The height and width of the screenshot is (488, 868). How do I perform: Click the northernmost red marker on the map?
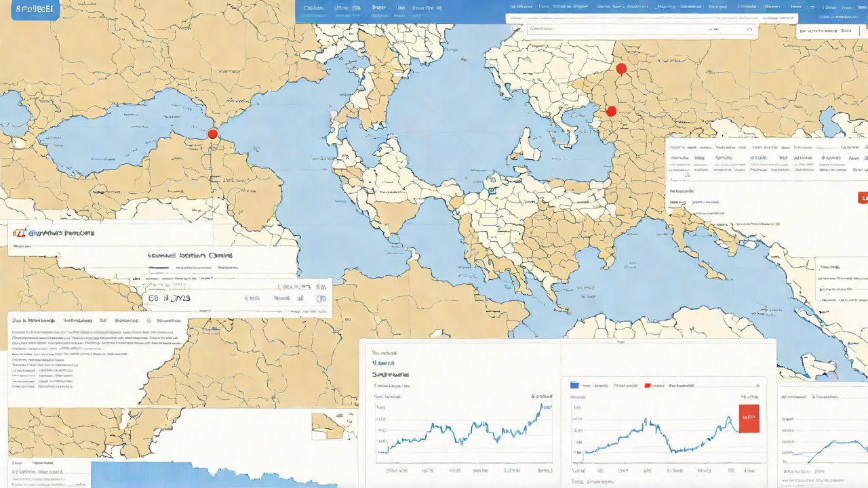tap(621, 68)
